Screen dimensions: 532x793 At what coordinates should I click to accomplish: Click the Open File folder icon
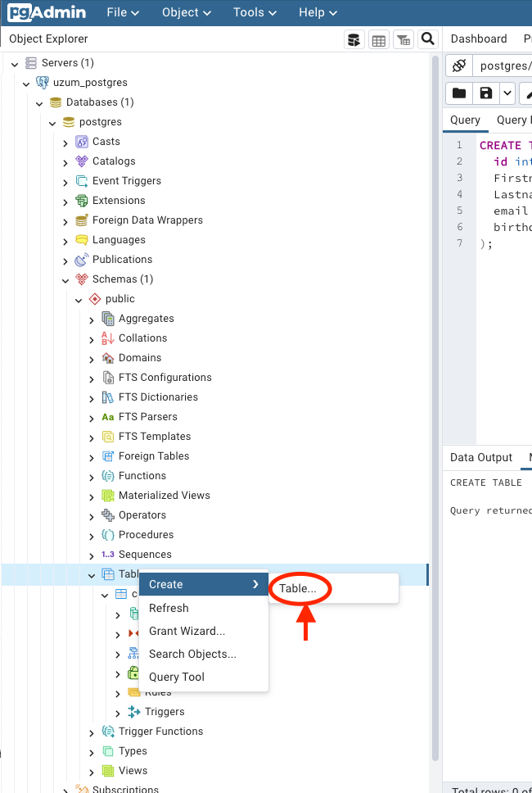pyautogui.click(x=459, y=93)
